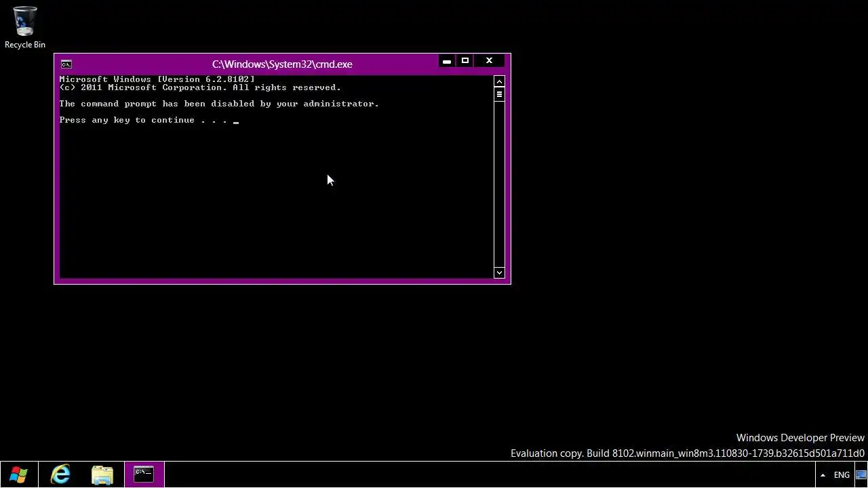Select the Command Prompt taskbar button
Viewport: 868px width, 488px height.
[x=144, y=474]
